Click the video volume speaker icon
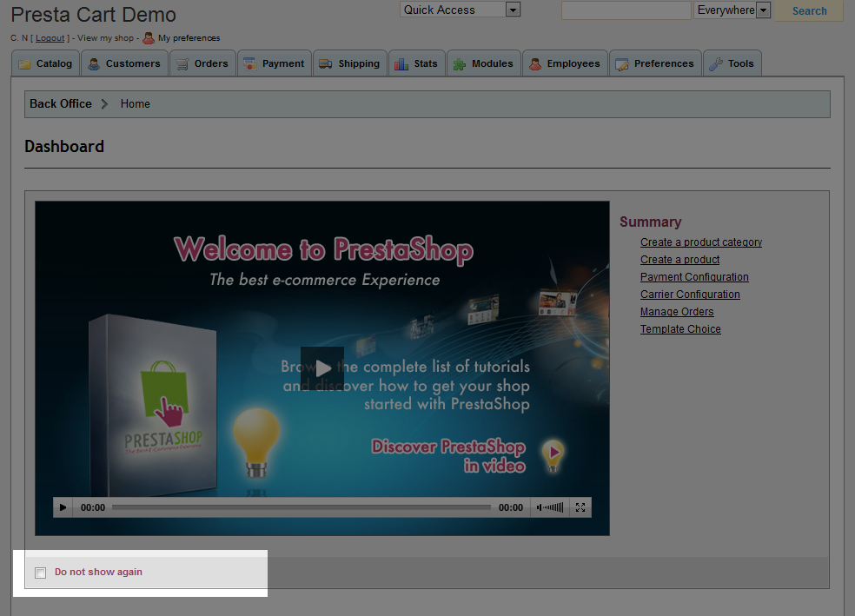This screenshot has width=855, height=616. (540, 507)
